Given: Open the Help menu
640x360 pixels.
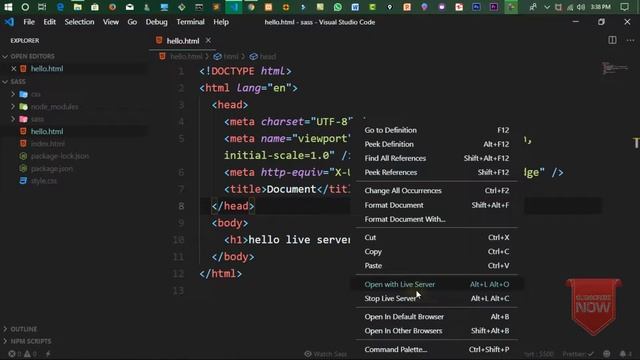Looking at the screenshot, I should (x=221, y=22).
